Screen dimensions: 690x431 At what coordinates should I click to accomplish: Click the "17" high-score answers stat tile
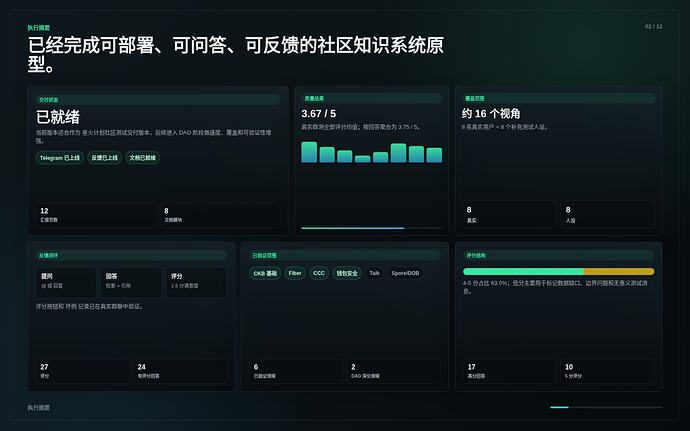(x=509, y=371)
